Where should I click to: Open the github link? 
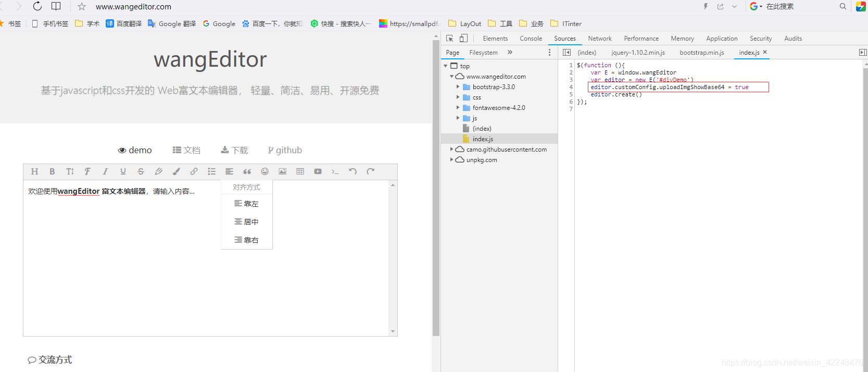click(285, 150)
